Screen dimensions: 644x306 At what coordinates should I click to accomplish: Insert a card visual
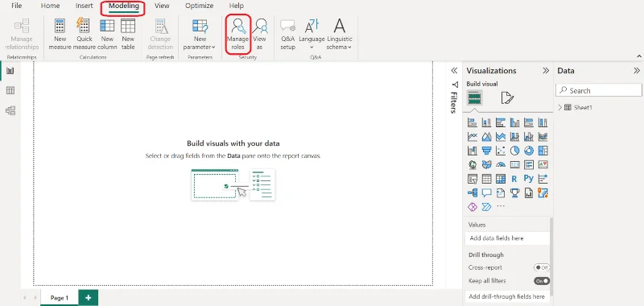click(x=514, y=164)
